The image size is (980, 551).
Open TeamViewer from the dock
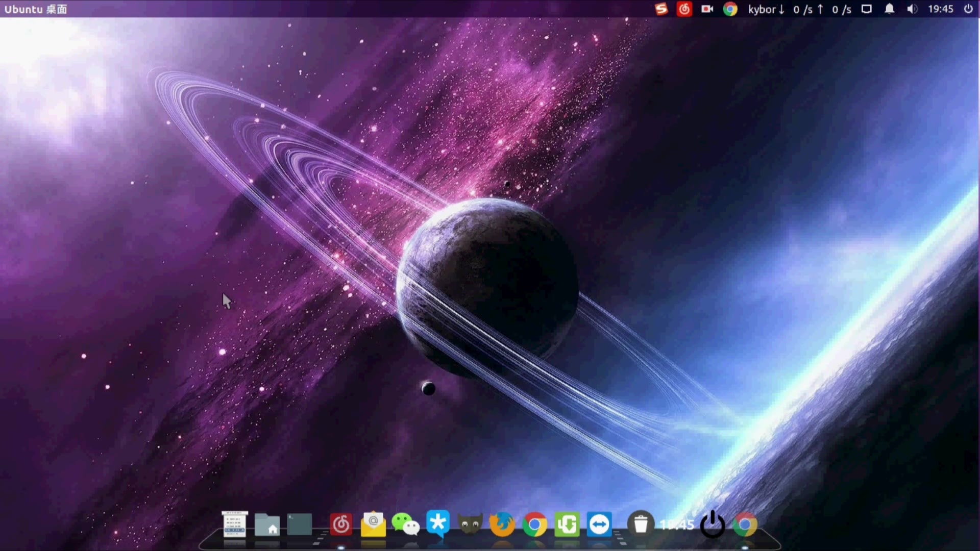(599, 524)
